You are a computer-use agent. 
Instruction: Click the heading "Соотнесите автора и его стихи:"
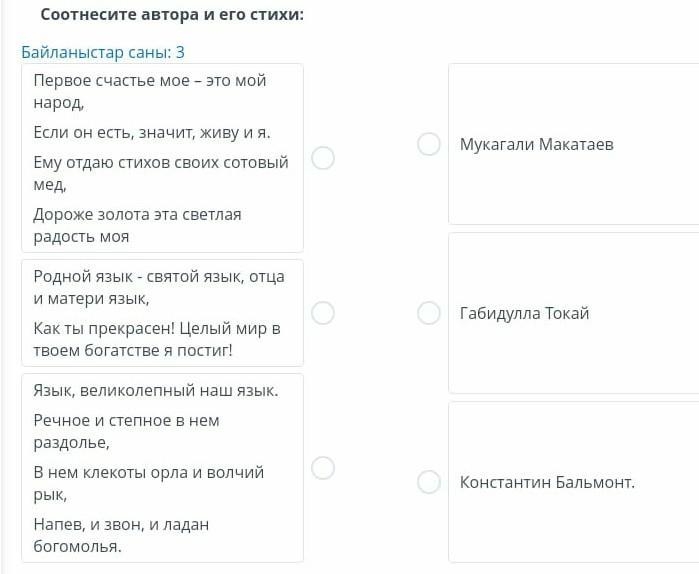172,15
